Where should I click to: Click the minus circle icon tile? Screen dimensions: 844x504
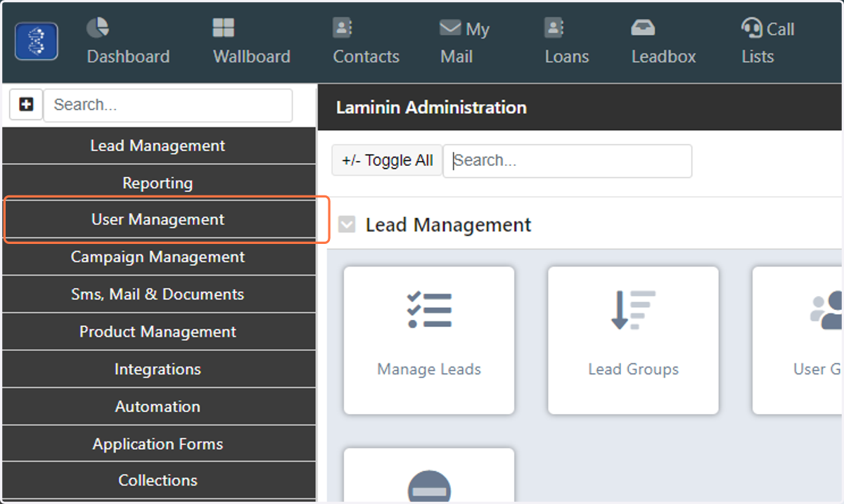429,485
